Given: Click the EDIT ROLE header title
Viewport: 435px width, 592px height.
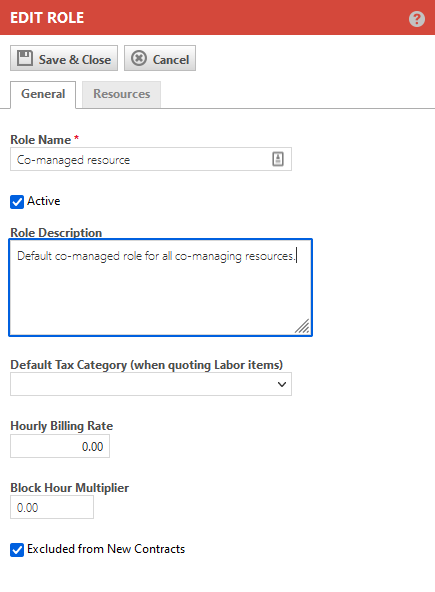Looking at the screenshot, I should [47, 18].
